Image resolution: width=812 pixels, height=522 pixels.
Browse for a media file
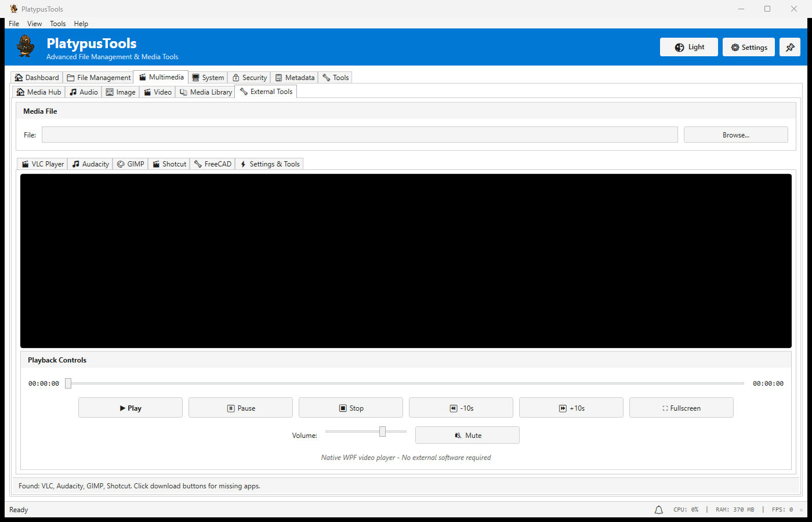735,135
